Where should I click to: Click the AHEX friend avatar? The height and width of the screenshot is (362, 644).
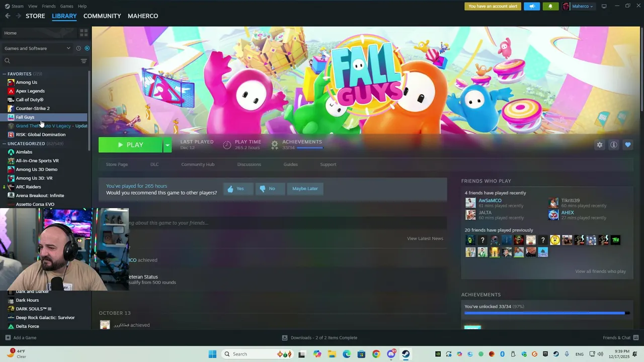tap(553, 215)
